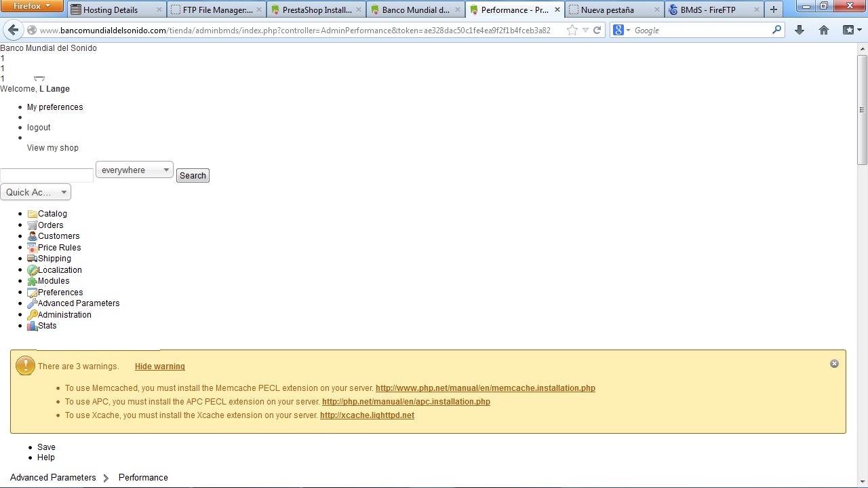Click the browser address bar
The height and width of the screenshot is (488, 868).
295,30
